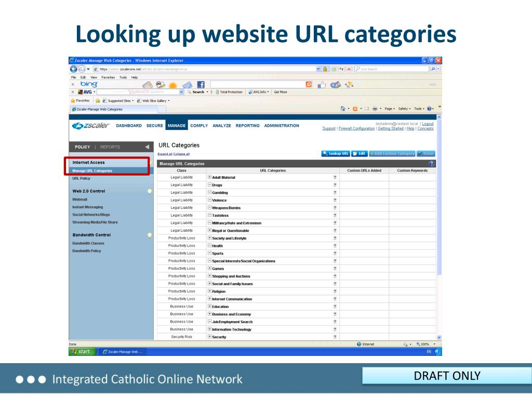Click the browser address bar
The width and height of the screenshot is (532, 399).
point(207,69)
